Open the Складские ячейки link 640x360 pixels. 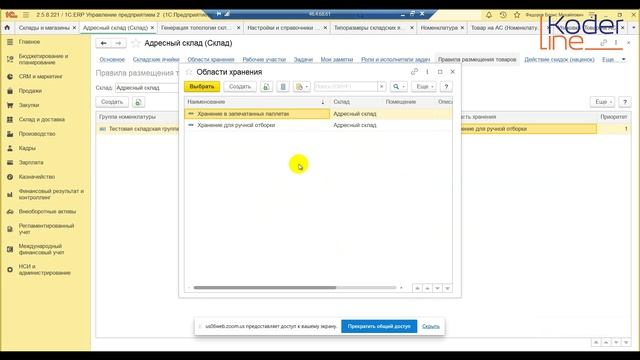(156, 60)
